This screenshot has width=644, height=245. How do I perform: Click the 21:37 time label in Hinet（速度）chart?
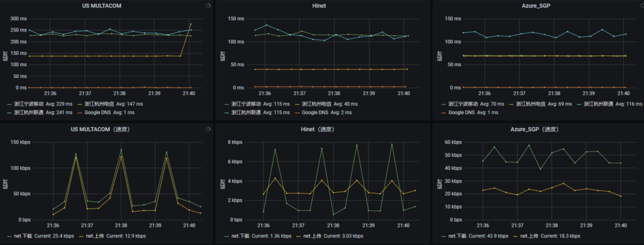pos(299,225)
